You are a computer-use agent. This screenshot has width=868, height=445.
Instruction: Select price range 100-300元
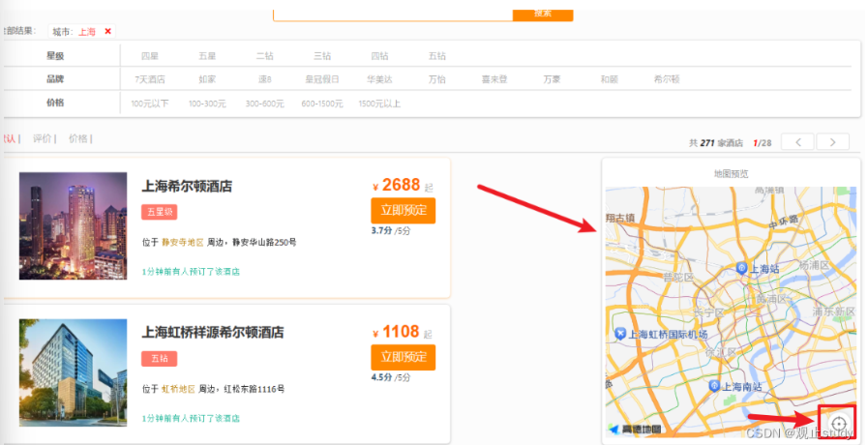pos(207,104)
